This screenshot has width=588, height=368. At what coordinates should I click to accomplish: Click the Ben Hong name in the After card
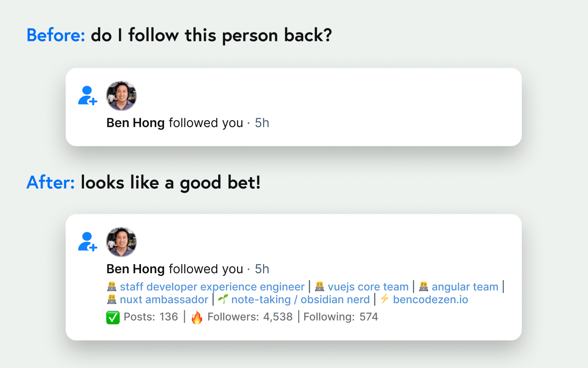coord(136,269)
